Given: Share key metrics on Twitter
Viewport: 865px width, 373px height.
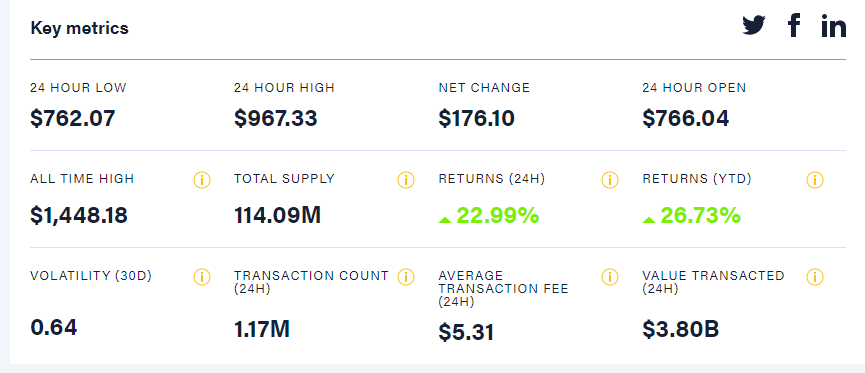Looking at the screenshot, I should [754, 25].
